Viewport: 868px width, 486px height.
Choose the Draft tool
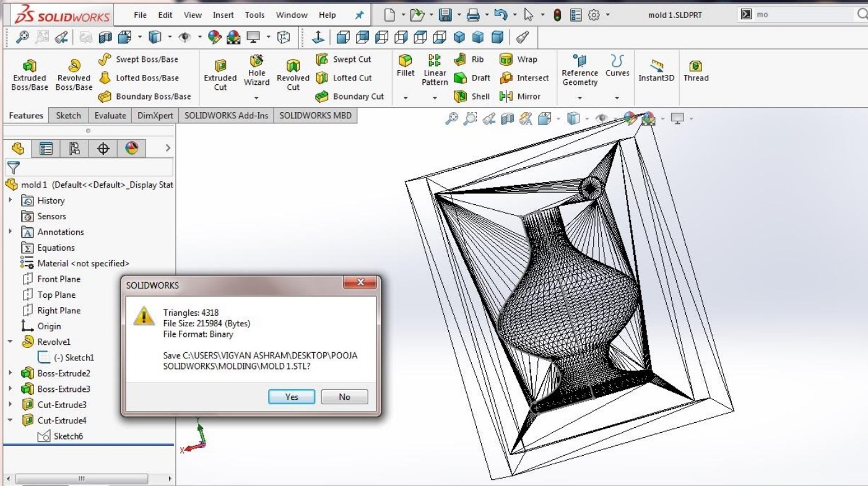(x=472, y=78)
